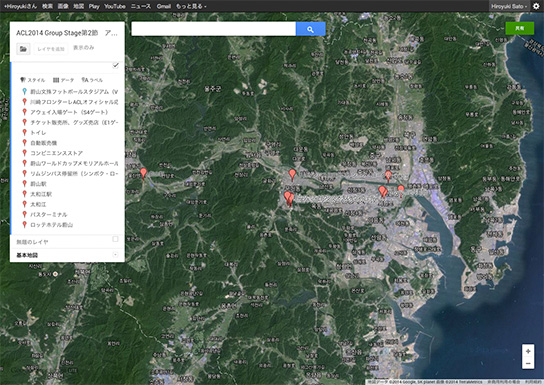Viewport: 544px width, 385px height.
Task: Uncheck the active layer visibility checkbox
Action: click(116, 66)
